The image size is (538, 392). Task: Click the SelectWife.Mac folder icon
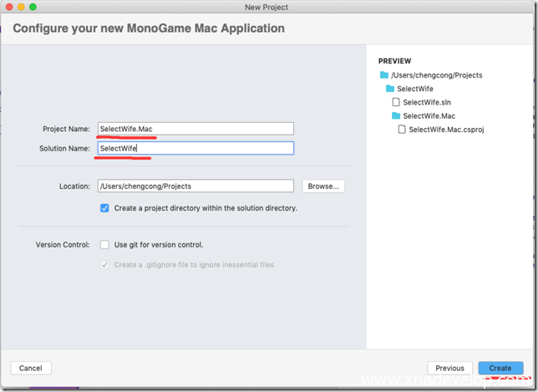coord(396,116)
